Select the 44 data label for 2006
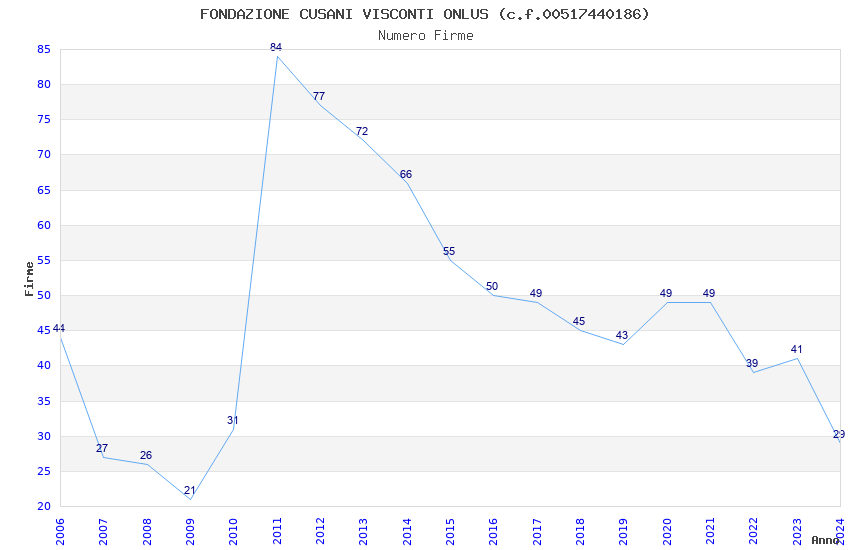850x550 pixels. tap(59, 328)
